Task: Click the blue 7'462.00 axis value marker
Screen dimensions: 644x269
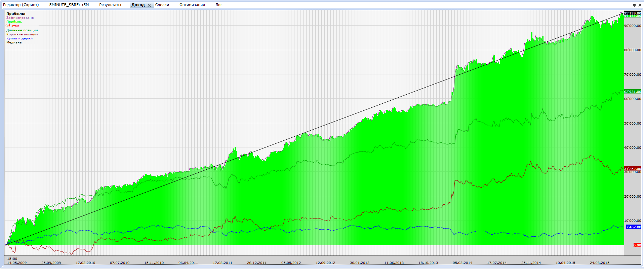Action: [634, 227]
